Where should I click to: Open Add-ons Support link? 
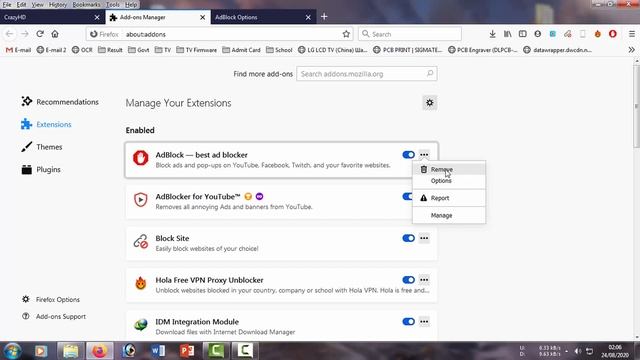(54, 316)
